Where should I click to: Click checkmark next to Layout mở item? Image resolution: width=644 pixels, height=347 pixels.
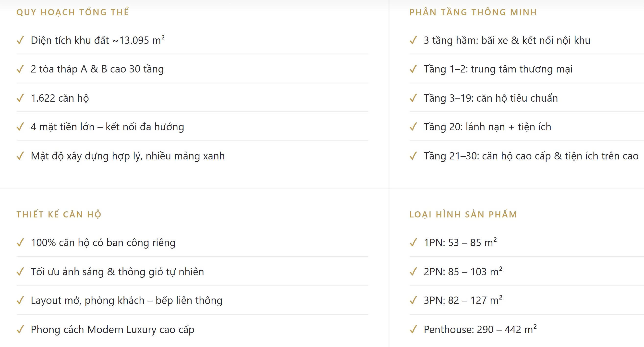tap(20, 300)
